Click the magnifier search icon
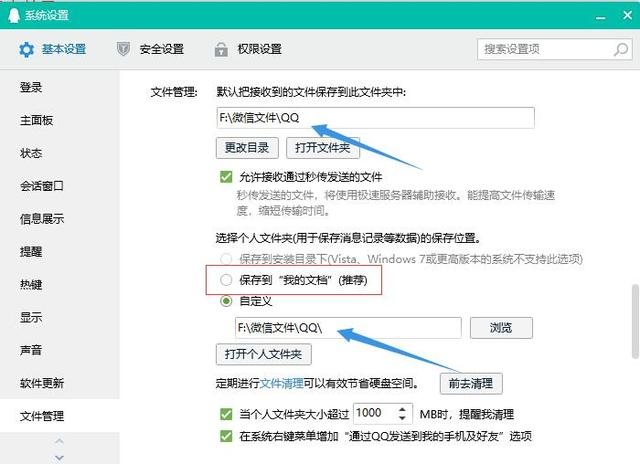Image resolution: width=640 pixels, height=464 pixels. (x=621, y=49)
